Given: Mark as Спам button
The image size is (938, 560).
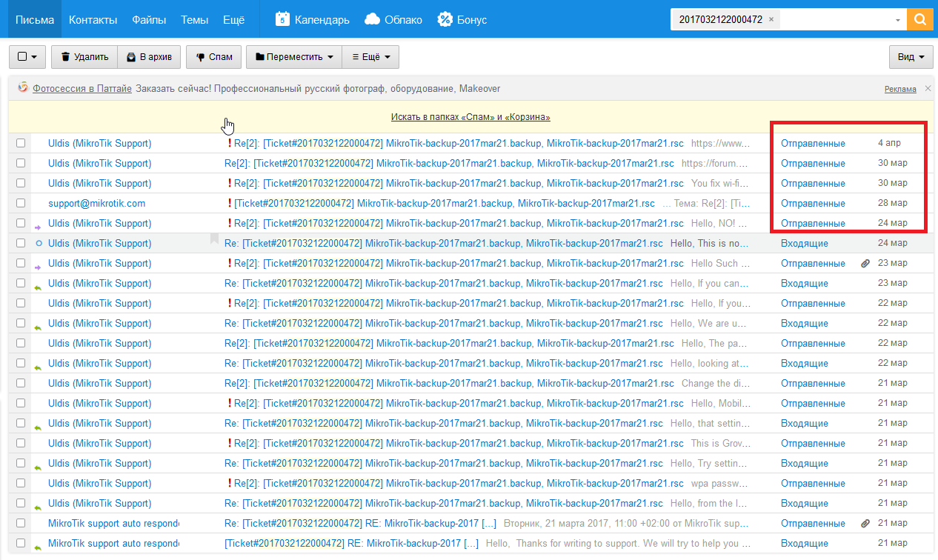Looking at the screenshot, I should [x=214, y=57].
